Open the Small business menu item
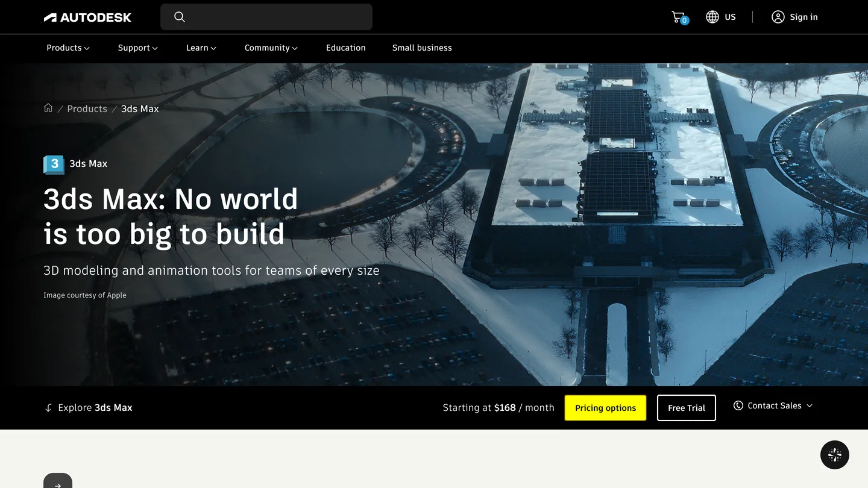The width and height of the screenshot is (868, 488). [422, 48]
